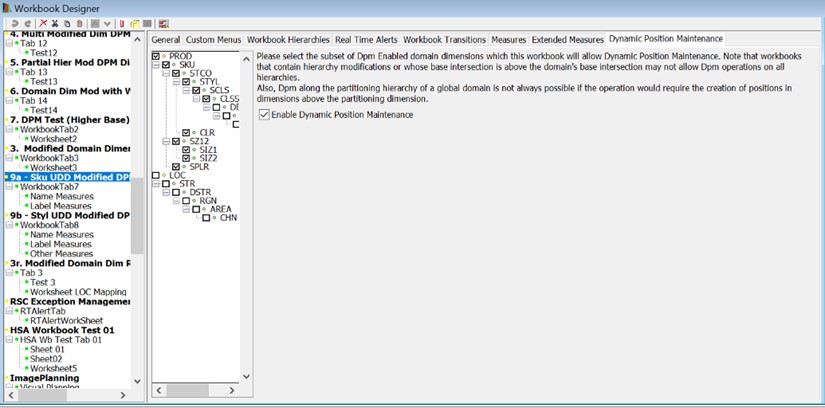Click the workbook list vertical scrollbar thumb
This screenshot has width=825, height=408.
tap(137, 216)
